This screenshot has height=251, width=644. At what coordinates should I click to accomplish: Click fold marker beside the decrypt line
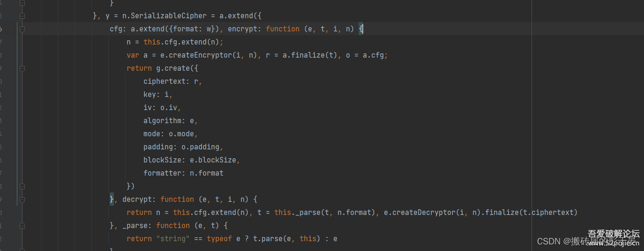coord(22,199)
